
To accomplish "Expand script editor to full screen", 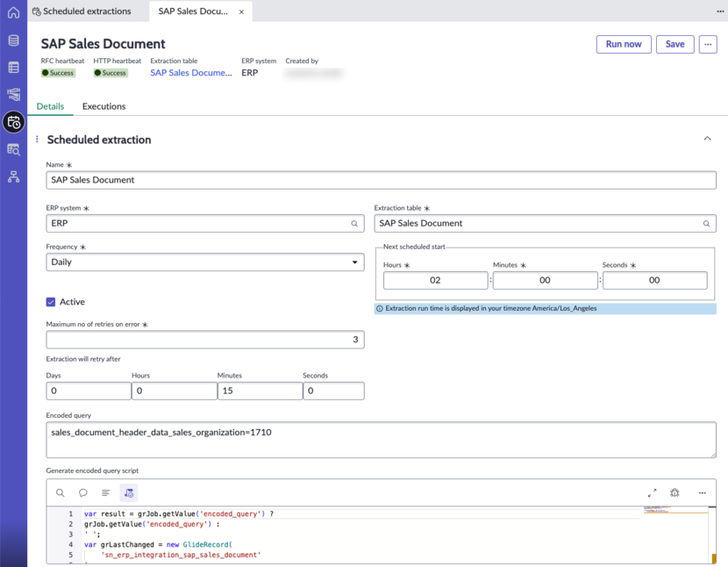I will (x=653, y=492).
